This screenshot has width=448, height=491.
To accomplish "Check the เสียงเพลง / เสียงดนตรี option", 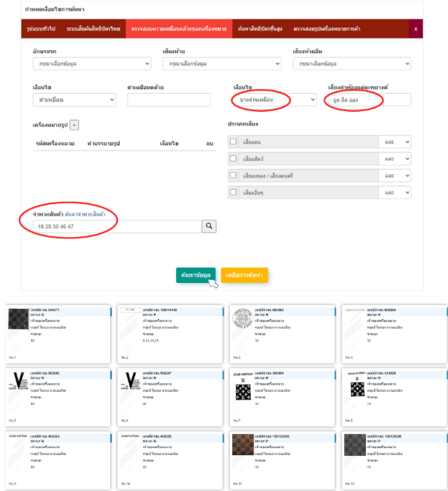I will (x=233, y=175).
